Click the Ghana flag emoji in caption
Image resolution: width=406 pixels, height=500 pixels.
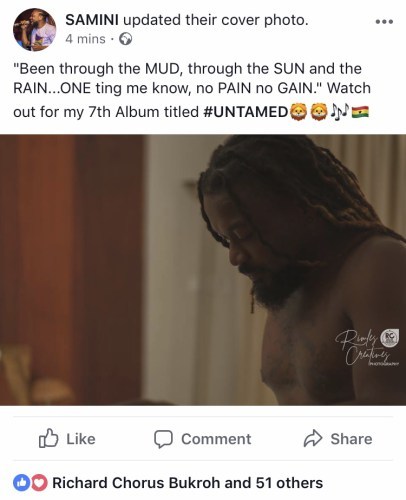click(360, 112)
